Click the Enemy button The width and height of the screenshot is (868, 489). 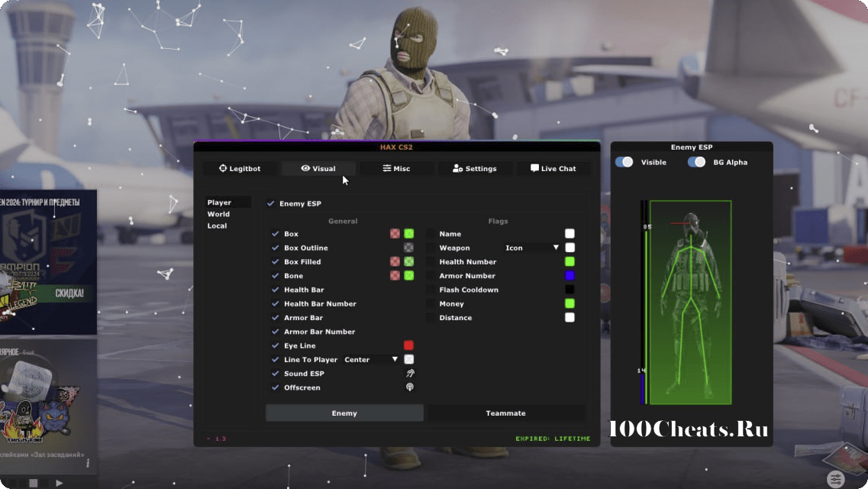pyautogui.click(x=344, y=413)
